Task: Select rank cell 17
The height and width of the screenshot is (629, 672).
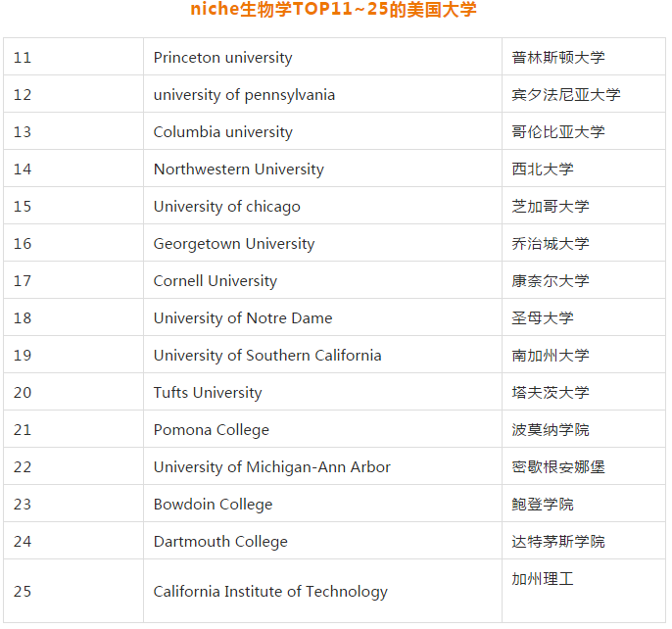Action: [73, 280]
